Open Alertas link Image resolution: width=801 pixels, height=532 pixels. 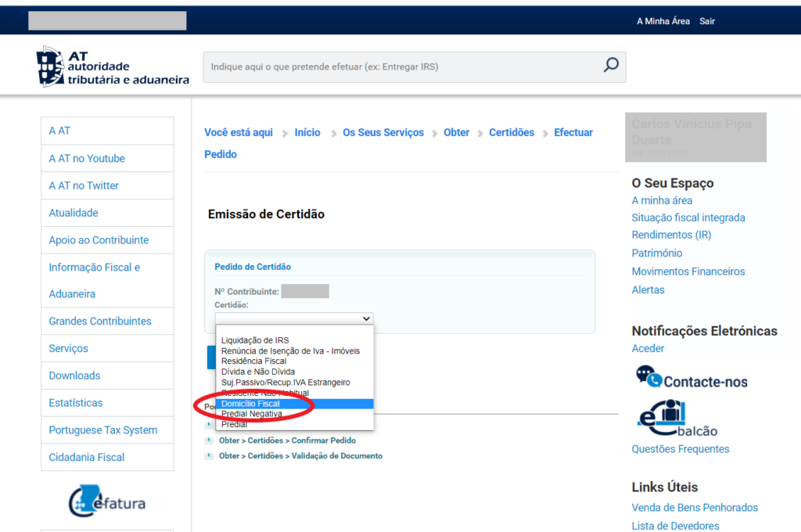pos(648,289)
